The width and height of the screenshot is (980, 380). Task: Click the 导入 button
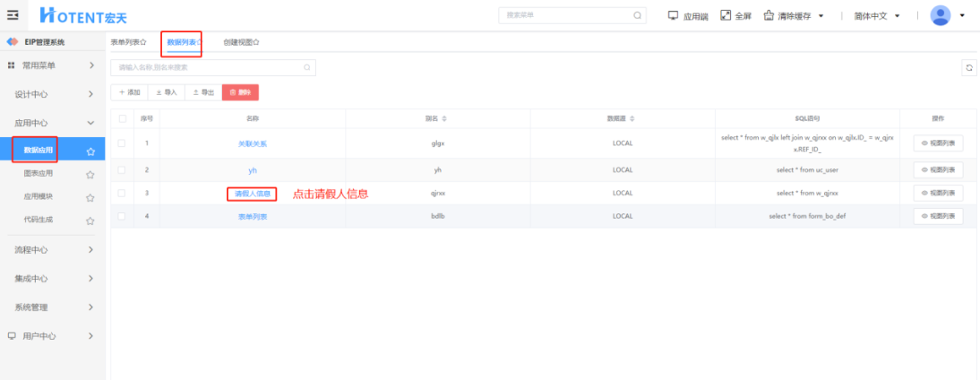click(167, 92)
